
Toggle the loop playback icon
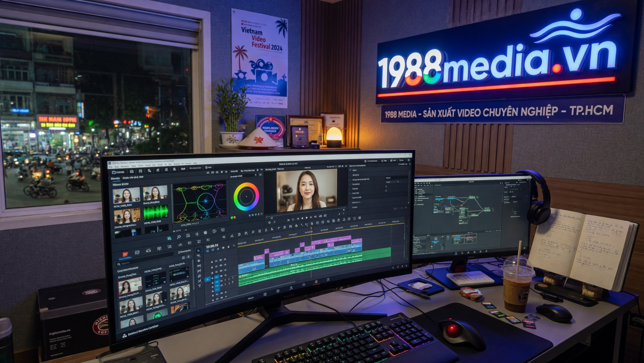point(320,216)
